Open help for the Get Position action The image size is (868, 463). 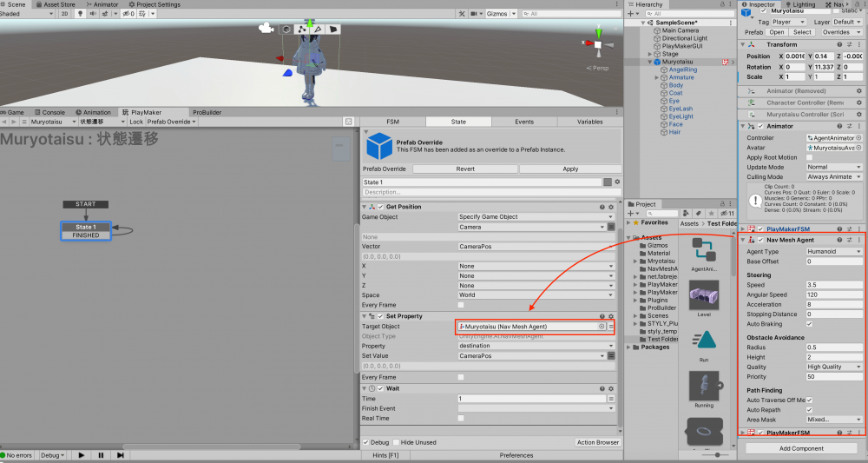(x=602, y=207)
